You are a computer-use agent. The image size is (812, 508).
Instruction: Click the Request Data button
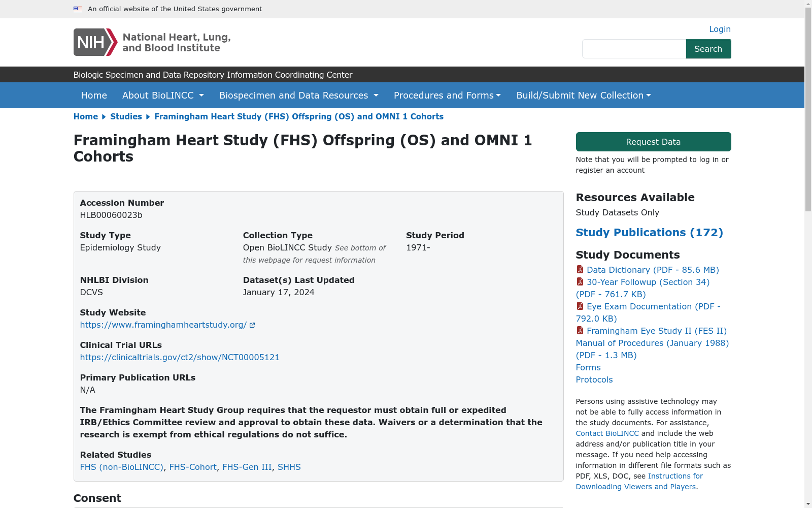tap(653, 142)
